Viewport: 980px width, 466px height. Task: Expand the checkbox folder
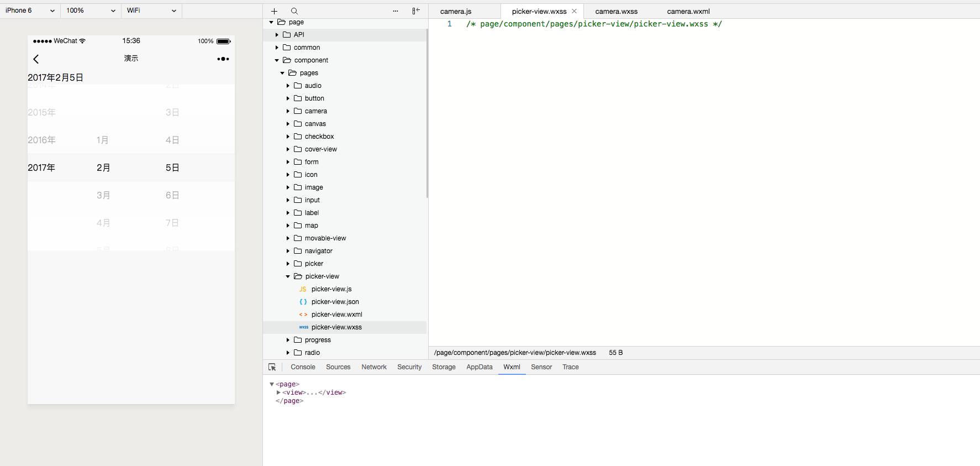point(288,137)
